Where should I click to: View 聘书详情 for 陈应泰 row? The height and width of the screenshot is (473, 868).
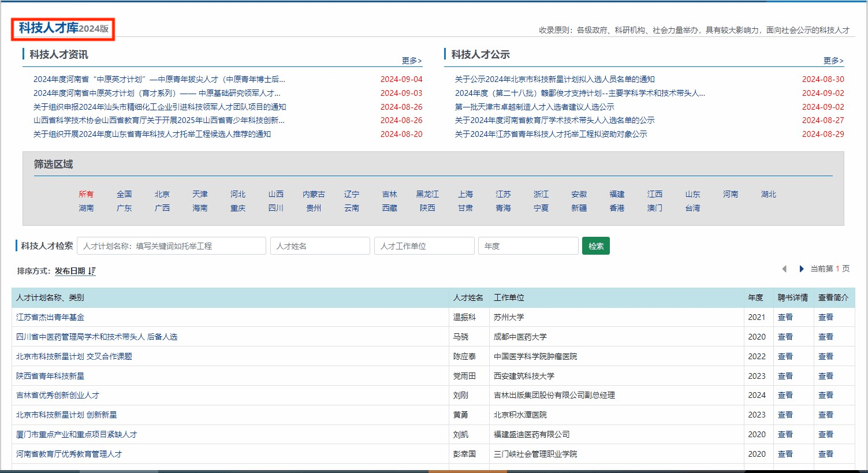pos(785,356)
